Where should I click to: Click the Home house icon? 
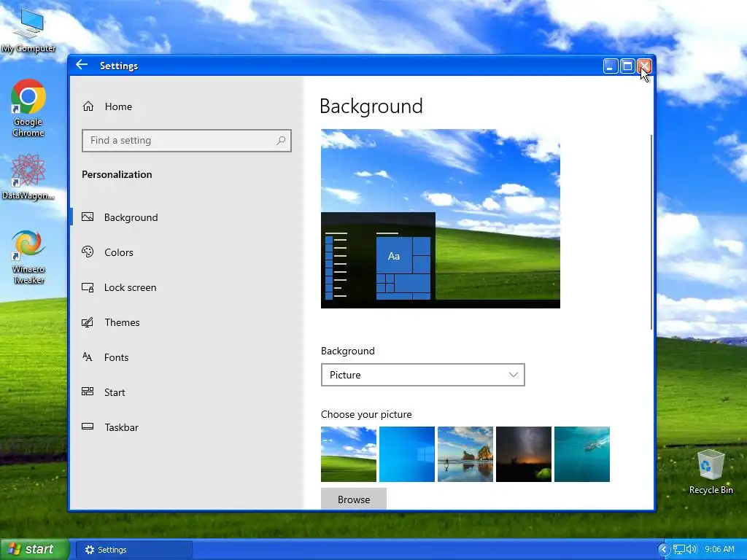point(88,106)
